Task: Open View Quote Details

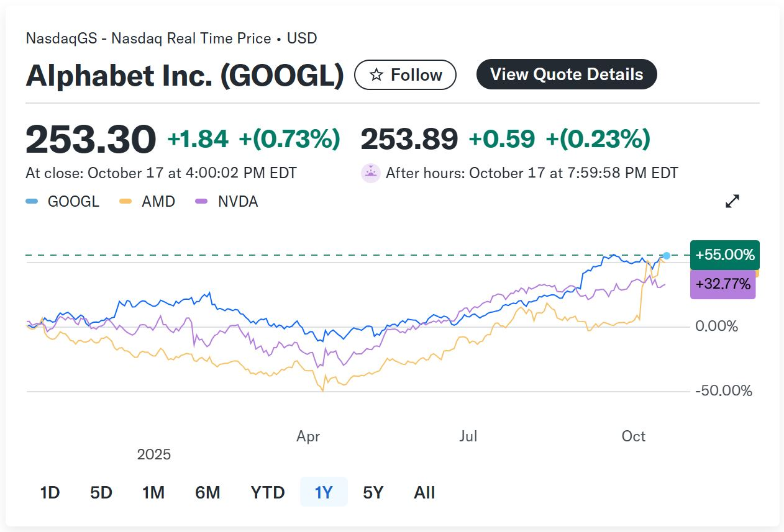Action: click(x=566, y=74)
